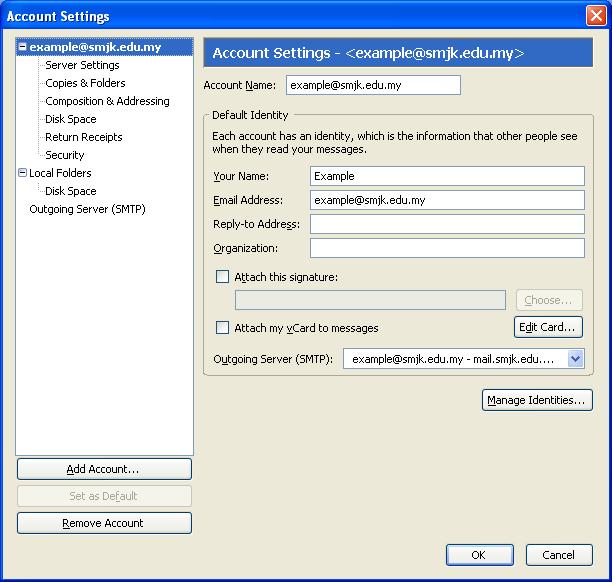Image resolution: width=612 pixels, height=582 pixels.
Task: Click the Account Name input field
Action: [x=373, y=85]
